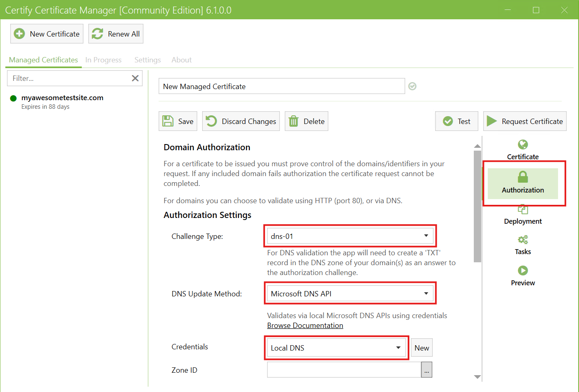Open the Tasks gears icon
Screen dimensions: 579x392
coord(523,240)
